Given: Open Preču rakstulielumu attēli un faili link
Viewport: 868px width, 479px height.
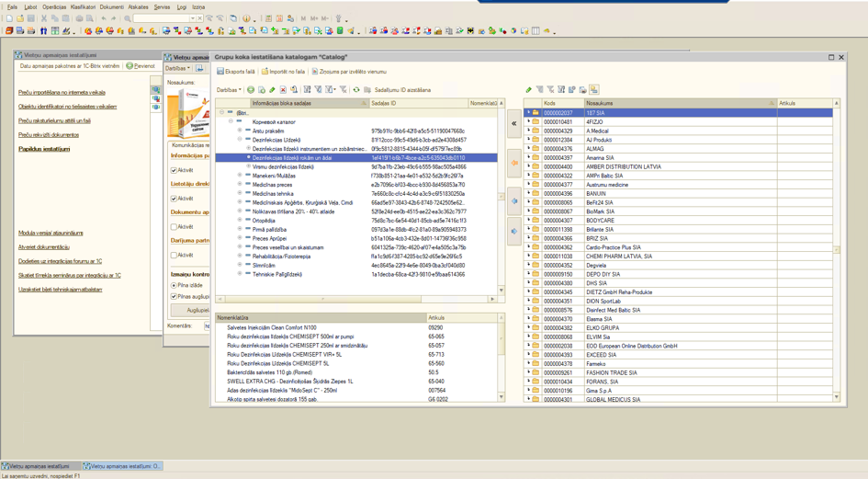Looking at the screenshot, I should pos(54,120).
